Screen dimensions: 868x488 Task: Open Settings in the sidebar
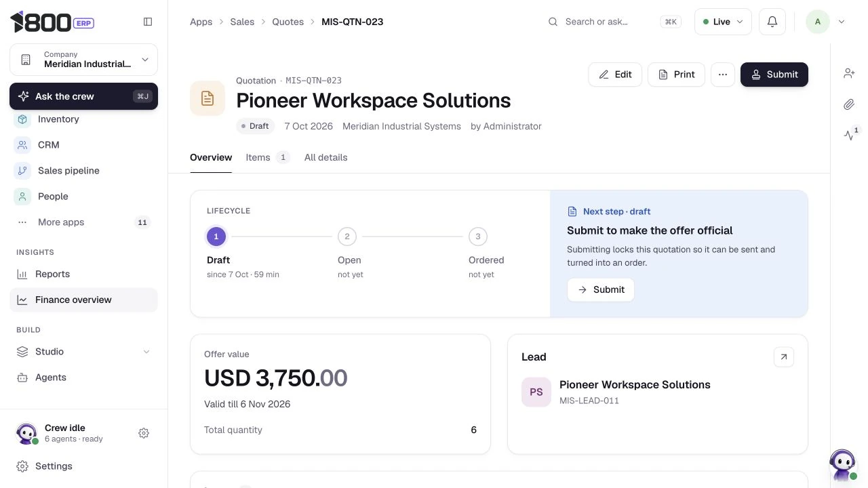[x=84, y=466]
